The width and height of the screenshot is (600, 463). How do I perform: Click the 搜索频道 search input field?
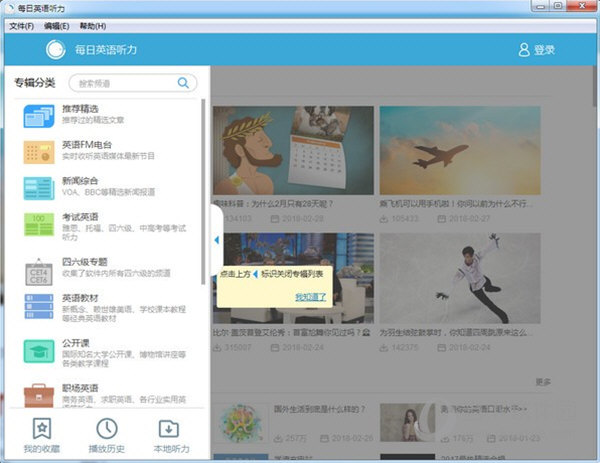point(123,83)
